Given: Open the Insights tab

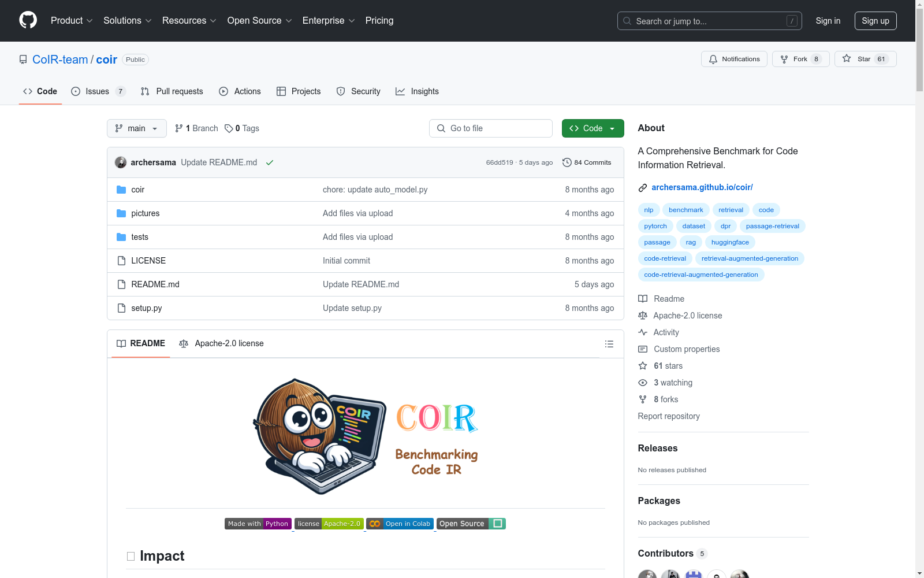Looking at the screenshot, I should point(417,91).
